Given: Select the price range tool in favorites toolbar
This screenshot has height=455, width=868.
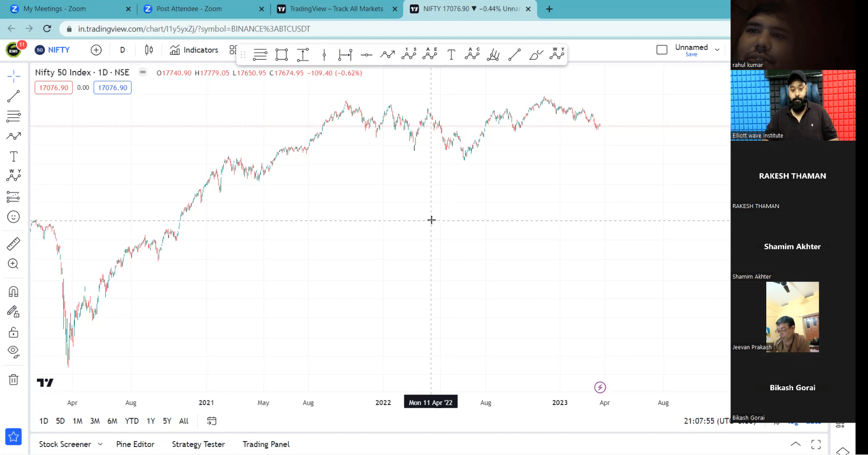Looking at the screenshot, I should [303, 54].
